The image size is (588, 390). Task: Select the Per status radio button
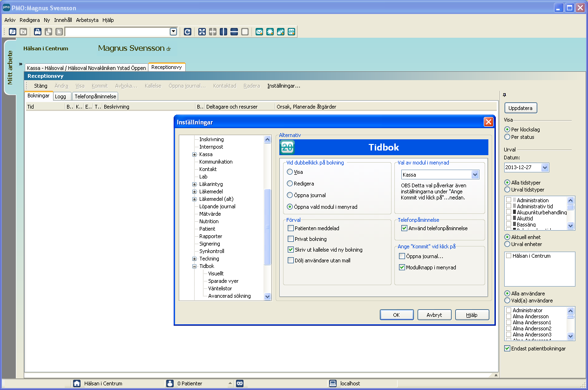click(x=507, y=137)
